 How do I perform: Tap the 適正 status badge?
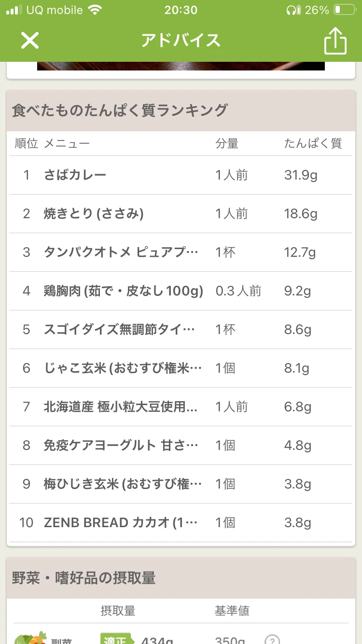[x=117, y=639]
